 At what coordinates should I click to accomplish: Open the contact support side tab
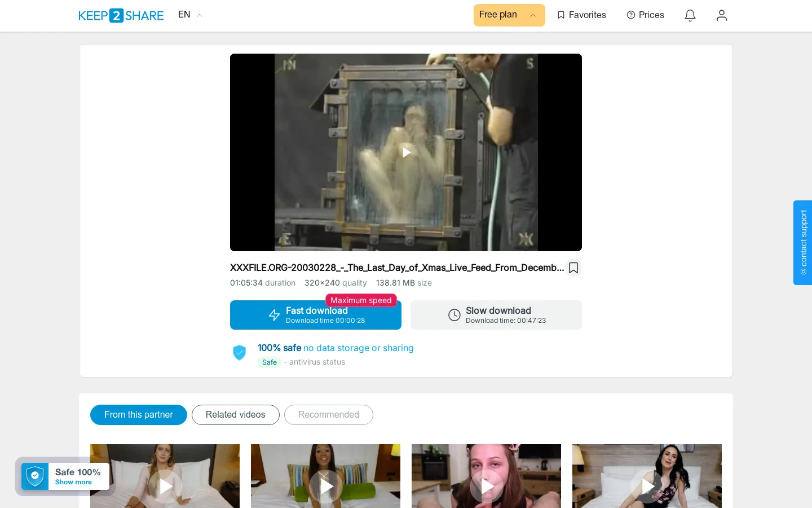803,243
